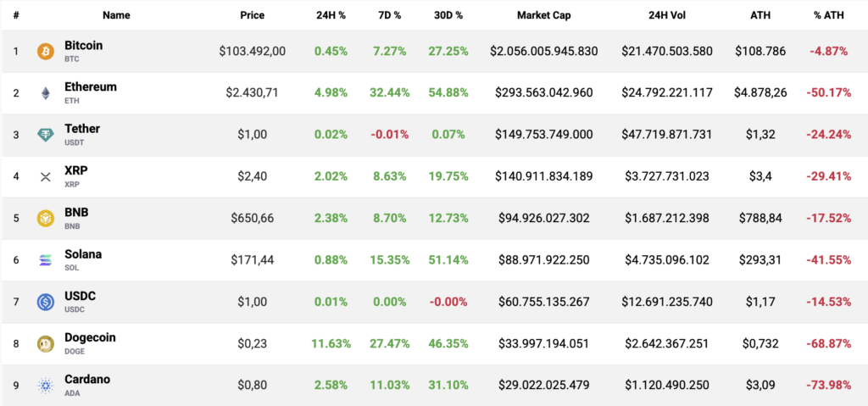The image size is (868, 406).
Task: Click Cardano price $0,80
Action: click(x=253, y=386)
